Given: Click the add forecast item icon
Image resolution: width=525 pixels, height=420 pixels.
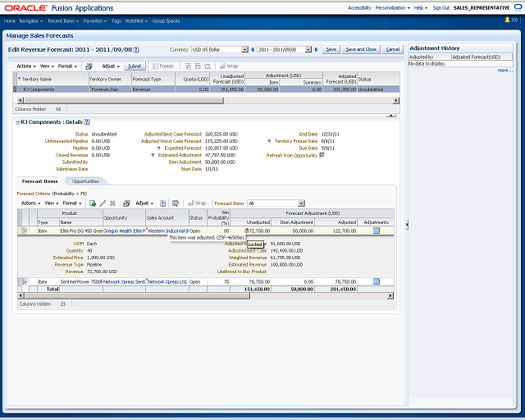Looking at the screenshot, I should click(x=93, y=203).
